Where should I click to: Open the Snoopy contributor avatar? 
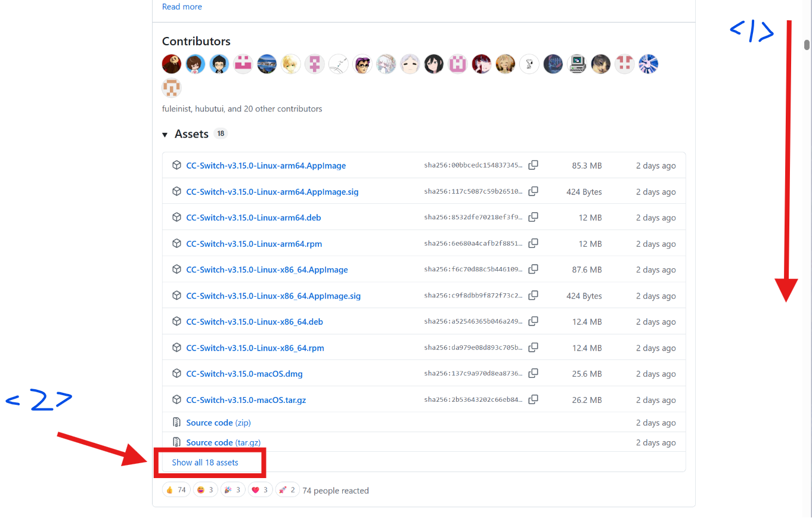[529, 64]
